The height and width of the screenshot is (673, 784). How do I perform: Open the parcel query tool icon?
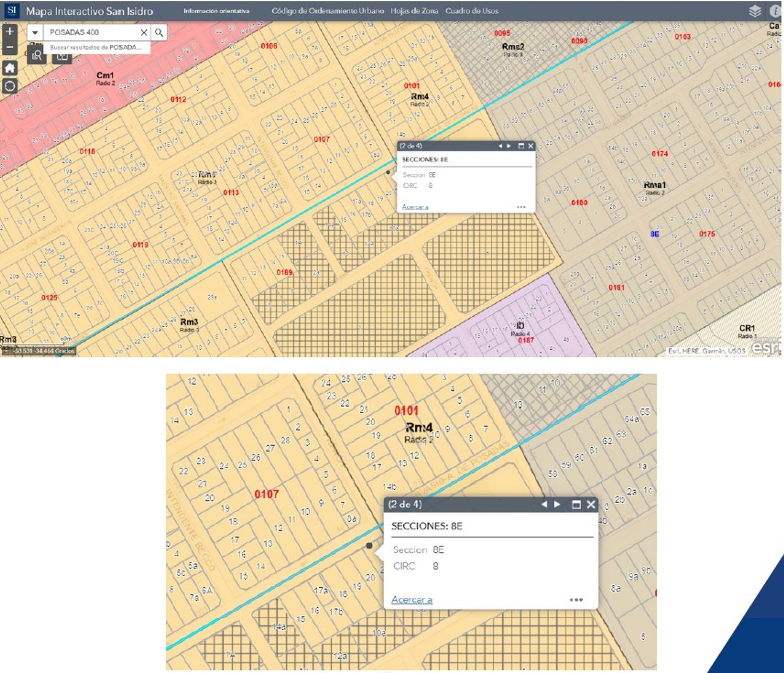[x=37, y=55]
